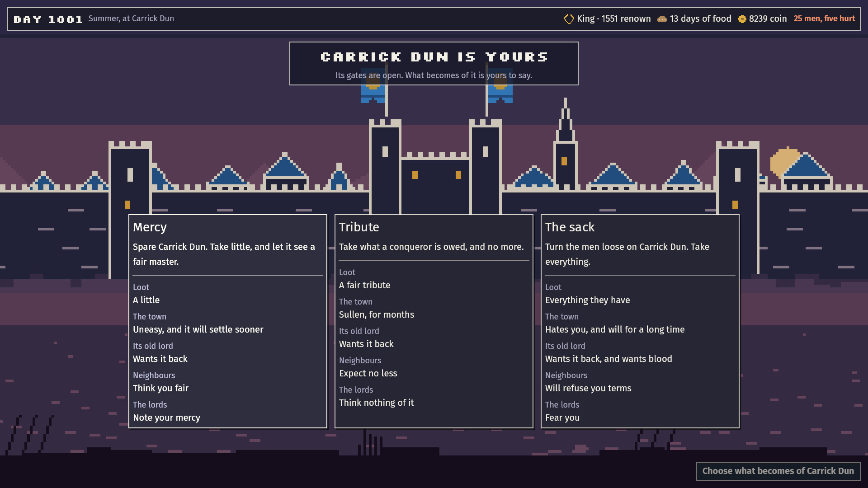Click the 13 days of food value
Viewport: 868px width, 488px height.
[x=700, y=19]
